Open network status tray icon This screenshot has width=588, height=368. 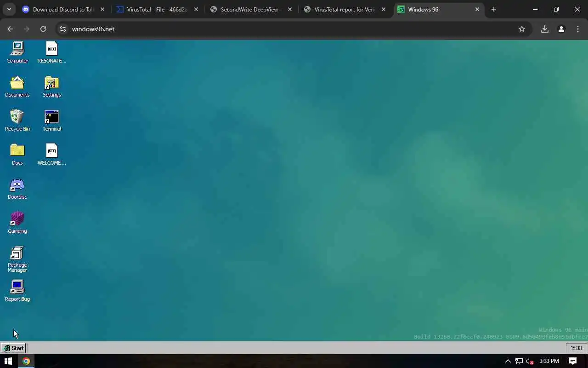[519, 361]
